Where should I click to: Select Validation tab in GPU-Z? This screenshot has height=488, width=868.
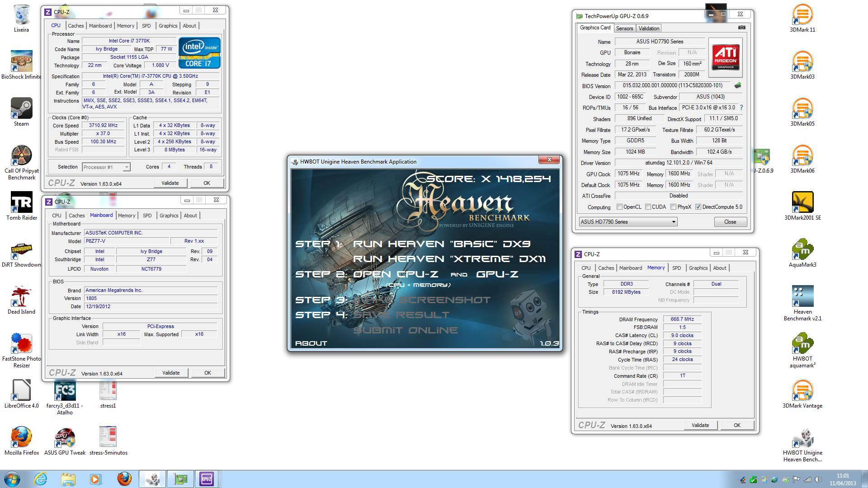pyautogui.click(x=649, y=28)
